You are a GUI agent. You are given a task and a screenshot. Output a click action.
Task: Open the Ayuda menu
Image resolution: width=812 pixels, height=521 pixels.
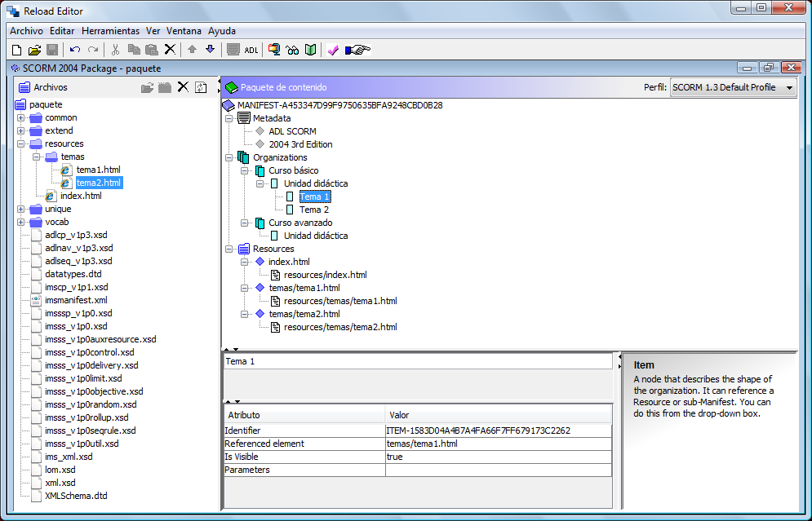[x=222, y=31]
